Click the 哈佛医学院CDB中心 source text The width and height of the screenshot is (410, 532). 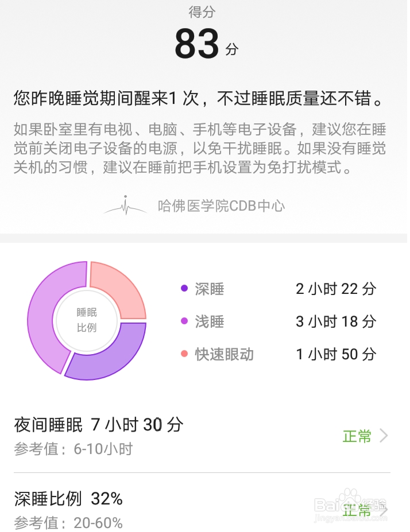pos(221,206)
